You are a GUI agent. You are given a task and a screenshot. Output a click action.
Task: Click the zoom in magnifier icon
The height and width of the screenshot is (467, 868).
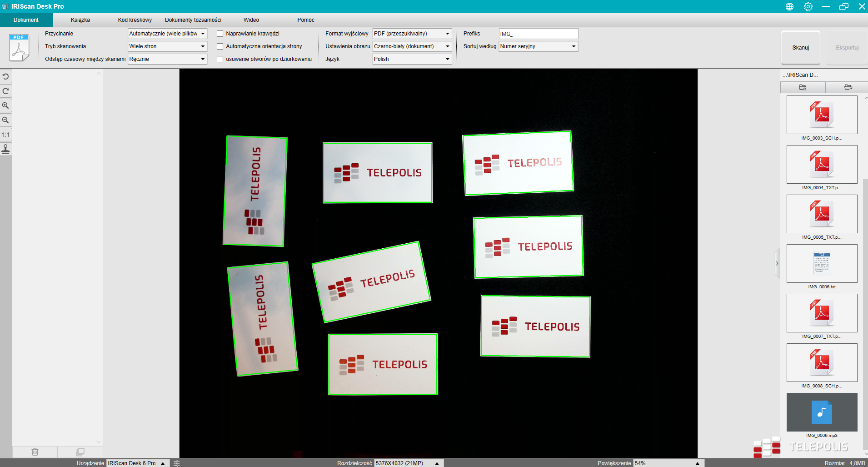coord(5,105)
